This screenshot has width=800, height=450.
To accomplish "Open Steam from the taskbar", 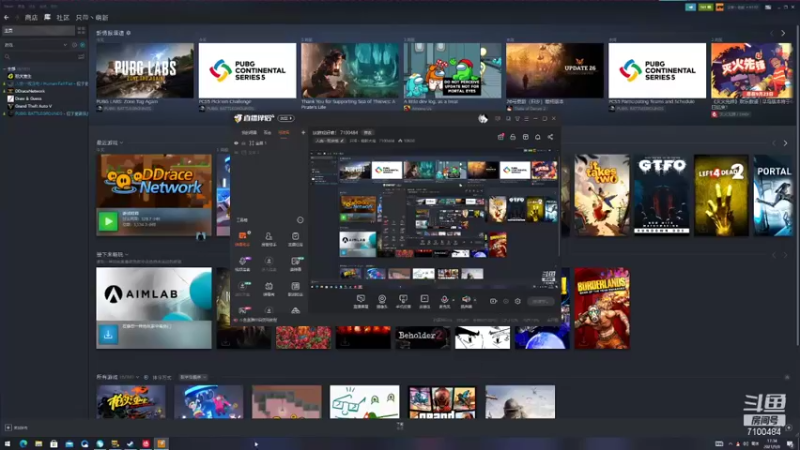I will pyautogui.click(x=130, y=444).
